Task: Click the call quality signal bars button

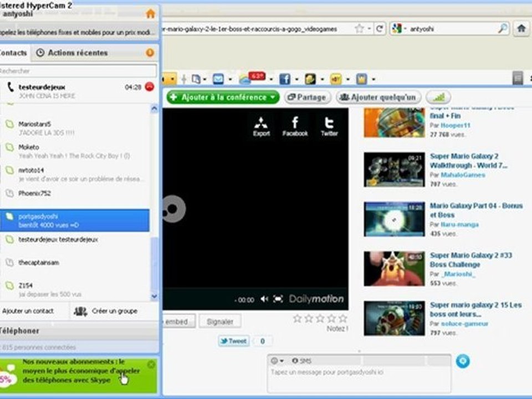Action: [x=438, y=98]
